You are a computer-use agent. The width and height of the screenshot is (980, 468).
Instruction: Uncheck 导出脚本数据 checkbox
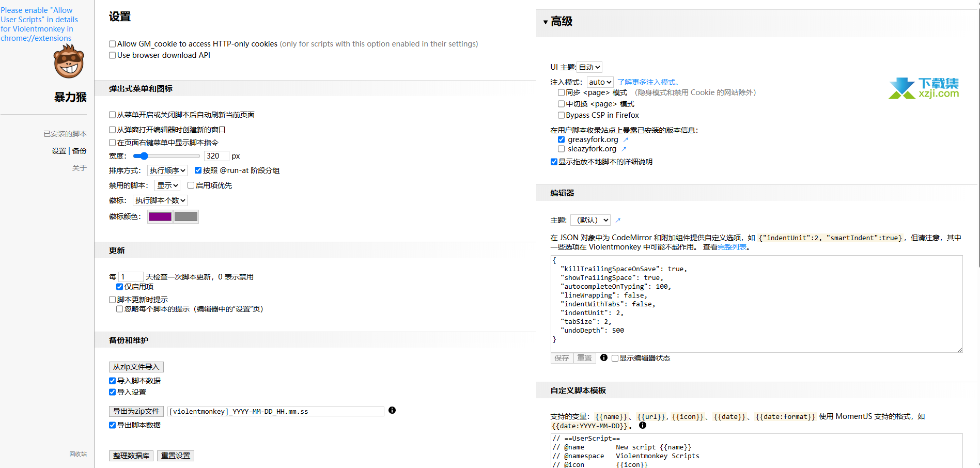click(x=112, y=425)
